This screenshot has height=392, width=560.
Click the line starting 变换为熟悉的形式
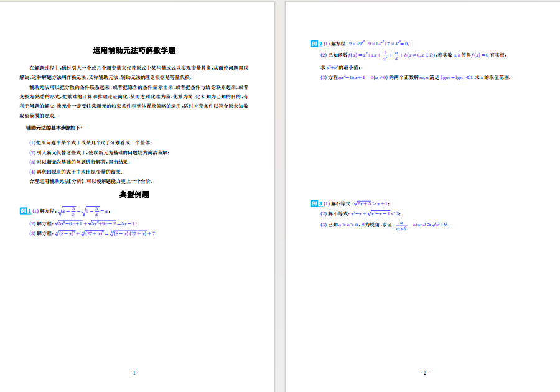(134, 96)
